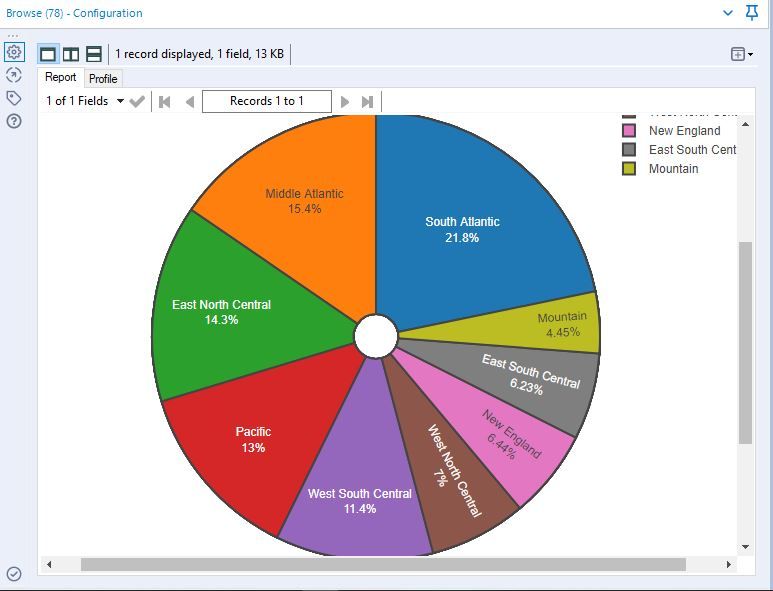Jump to the last record button
773x591 pixels.
point(367,102)
